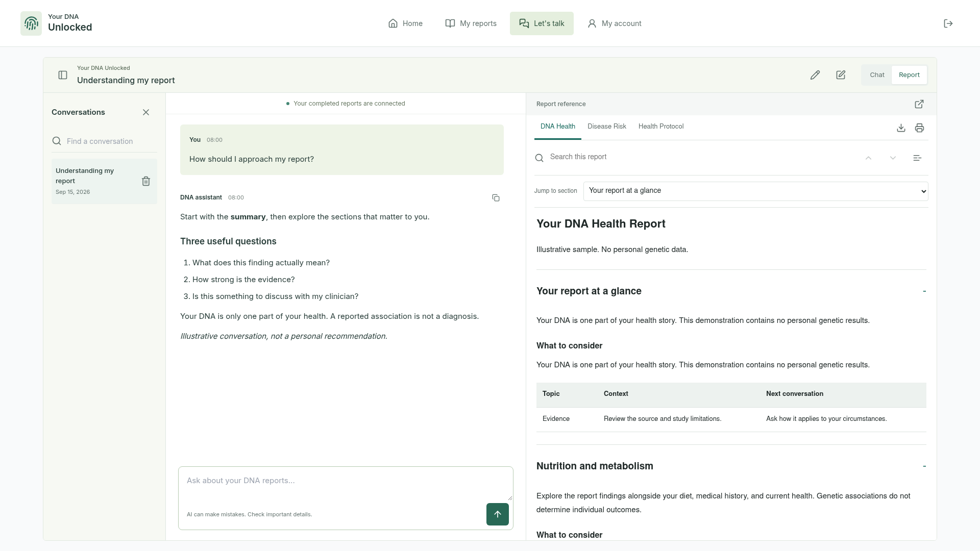Delete the Understanding my report conversation
Image resolution: width=980 pixels, height=551 pixels.
point(146,181)
